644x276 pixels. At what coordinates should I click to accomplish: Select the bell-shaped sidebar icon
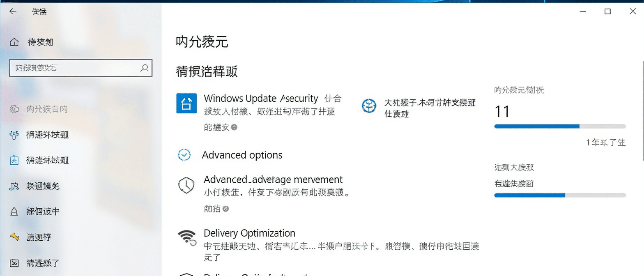coord(14,212)
